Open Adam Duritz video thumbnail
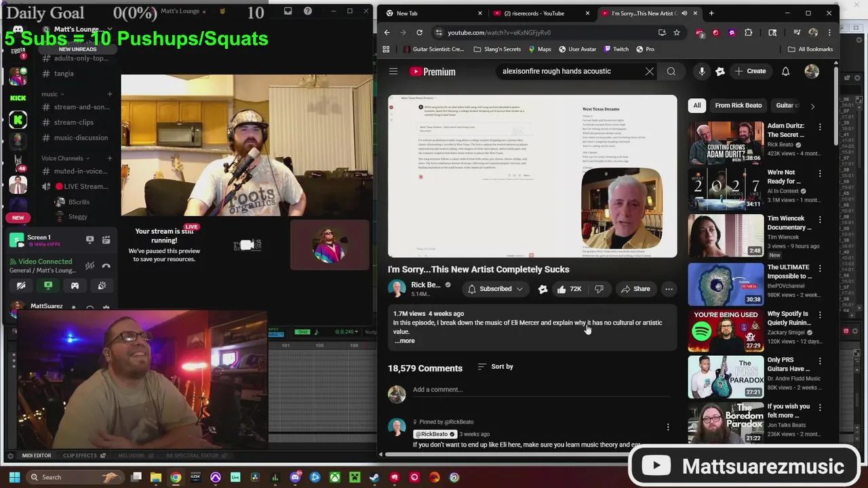The width and height of the screenshot is (868, 488). [726, 142]
